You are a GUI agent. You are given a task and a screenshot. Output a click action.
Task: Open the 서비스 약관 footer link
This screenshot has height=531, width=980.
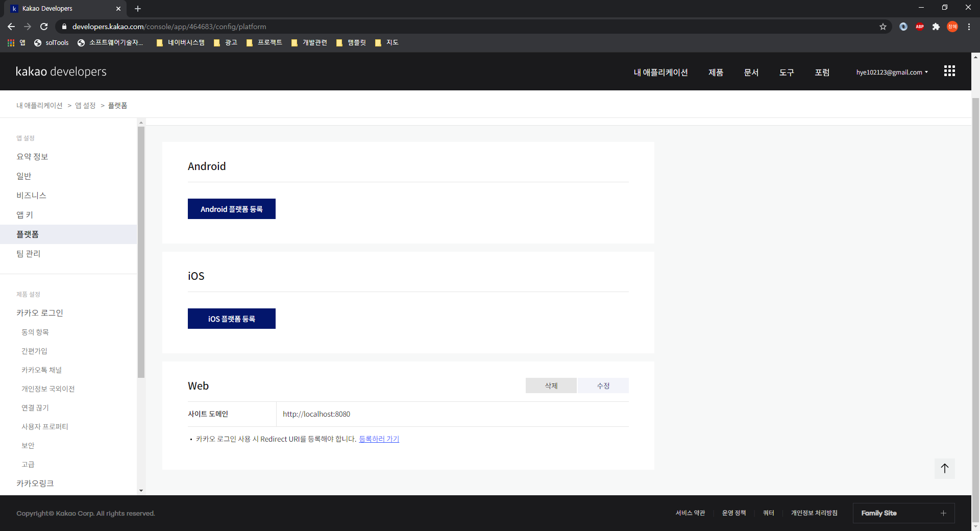690,513
